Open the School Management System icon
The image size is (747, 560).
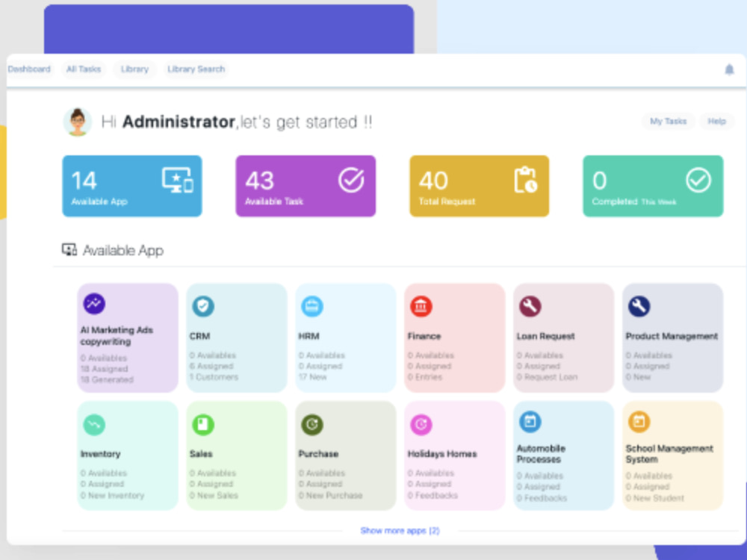[x=639, y=421]
